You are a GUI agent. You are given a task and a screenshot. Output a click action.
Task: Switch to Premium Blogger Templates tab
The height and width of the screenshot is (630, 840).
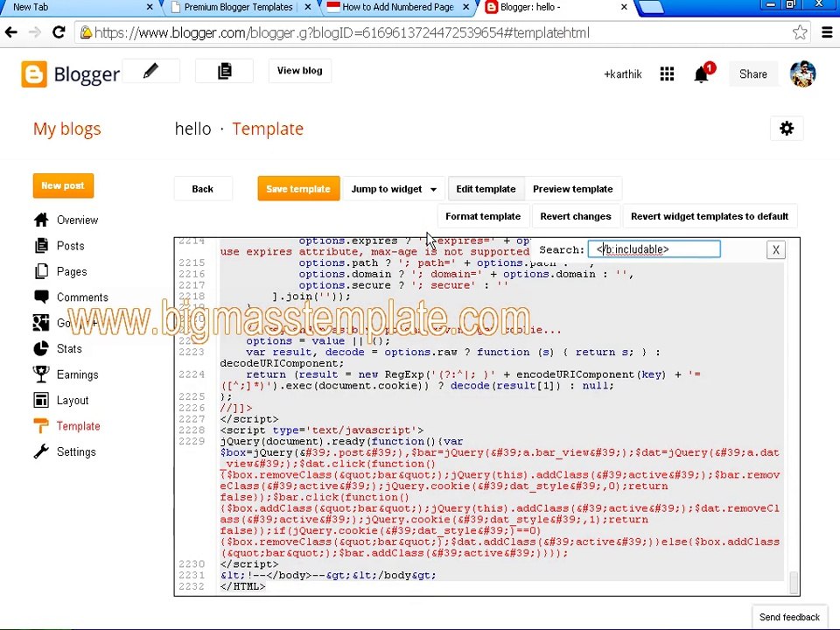click(x=238, y=8)
